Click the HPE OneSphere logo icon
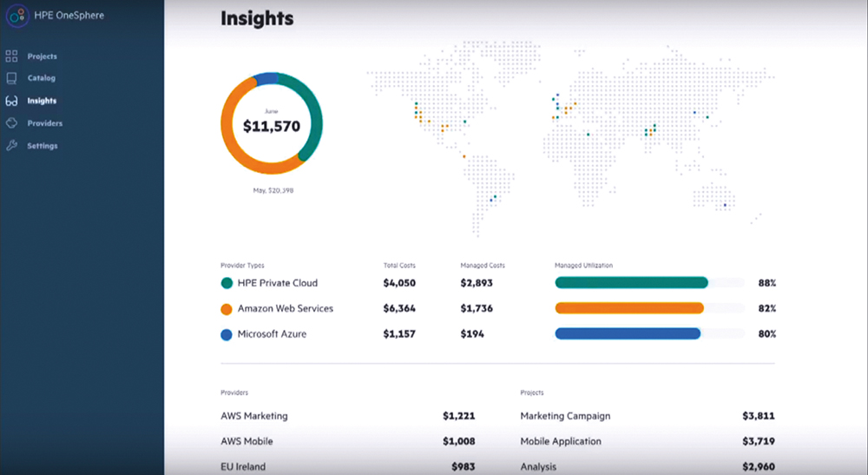868x475 pixels. point(17,16)
